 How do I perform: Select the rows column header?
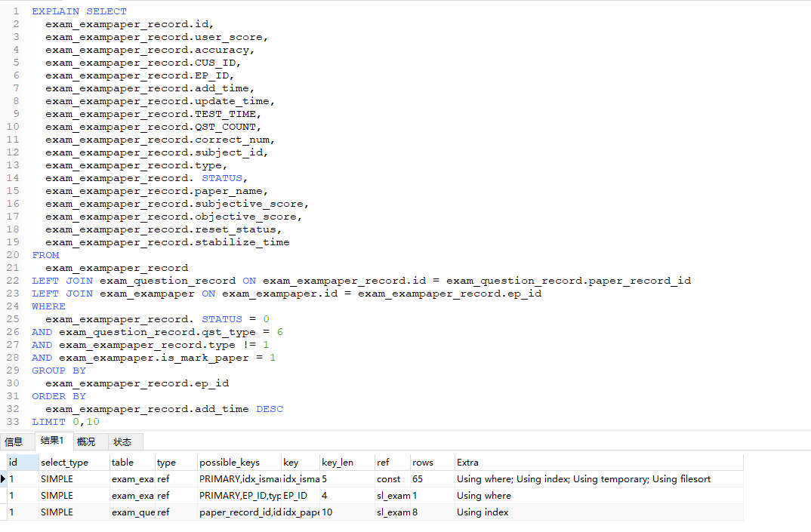(x=433, y=463)
